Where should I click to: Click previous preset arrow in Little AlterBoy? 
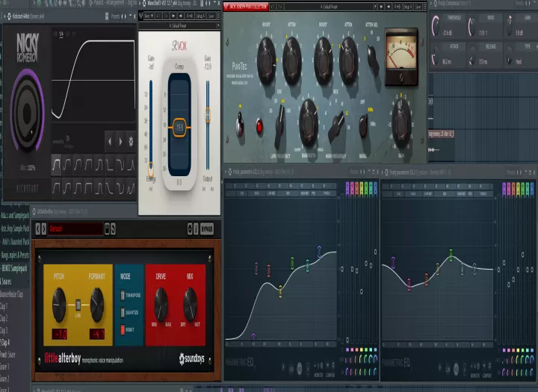tap(38, 228)
